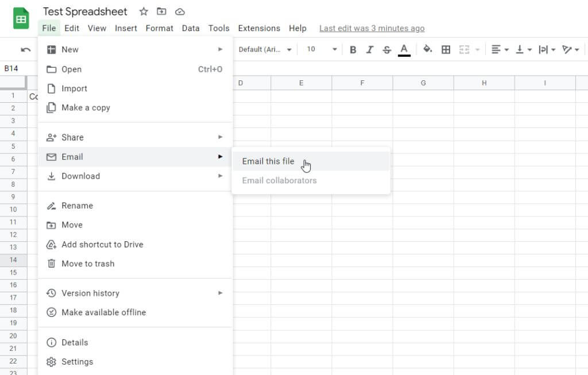
Task: Click Email this file option
Action: (x=311, y=161)
